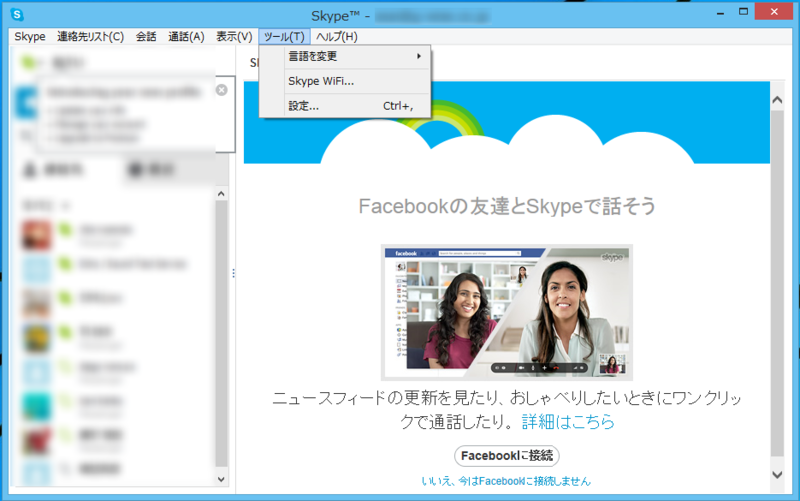Image resolution: width=800 pixels, height=501 pixels.
Task: Click the main panel vertical scrollbar track
Action: [777, 283]
